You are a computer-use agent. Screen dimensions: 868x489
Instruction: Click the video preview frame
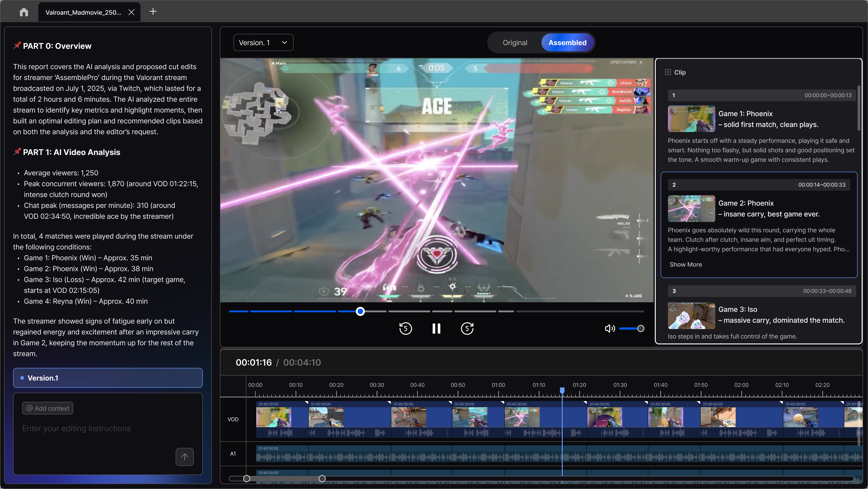[x=437, y=180]
